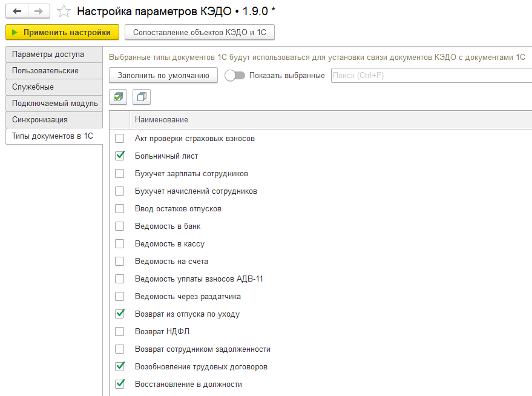Click into the Поиск search field
The width and height of the screenshot is (532, 396).
(x=430, y=76)
